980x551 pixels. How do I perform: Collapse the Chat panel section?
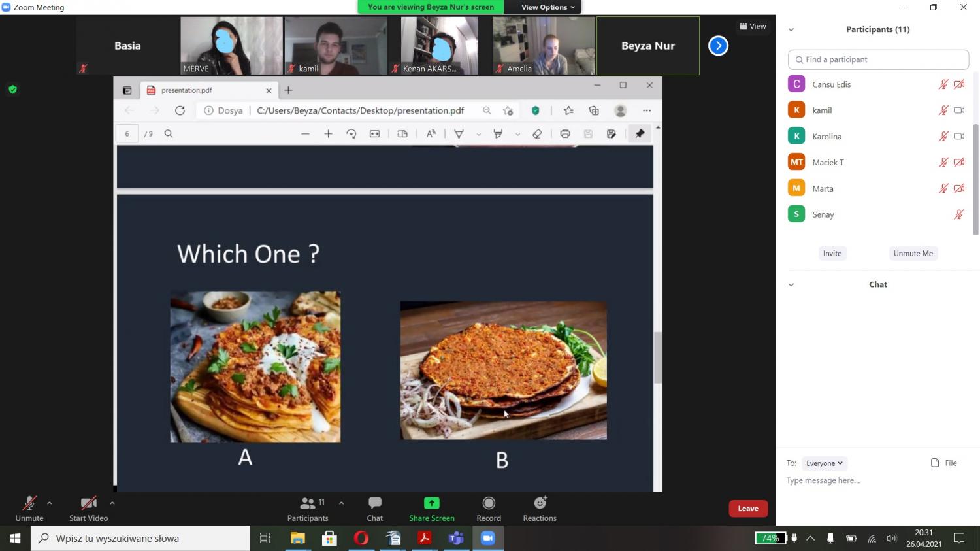pyautogui.click(x=791, y=285)
